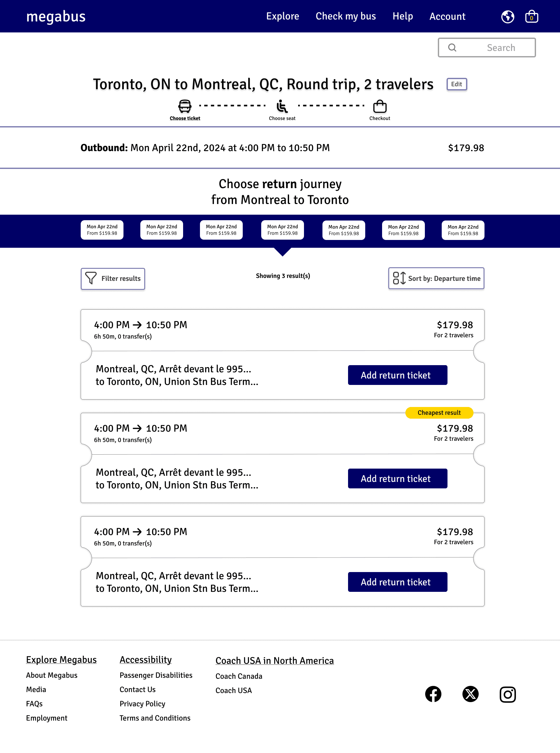
Task: Add return ticket for third result
Action: point(397,582)
